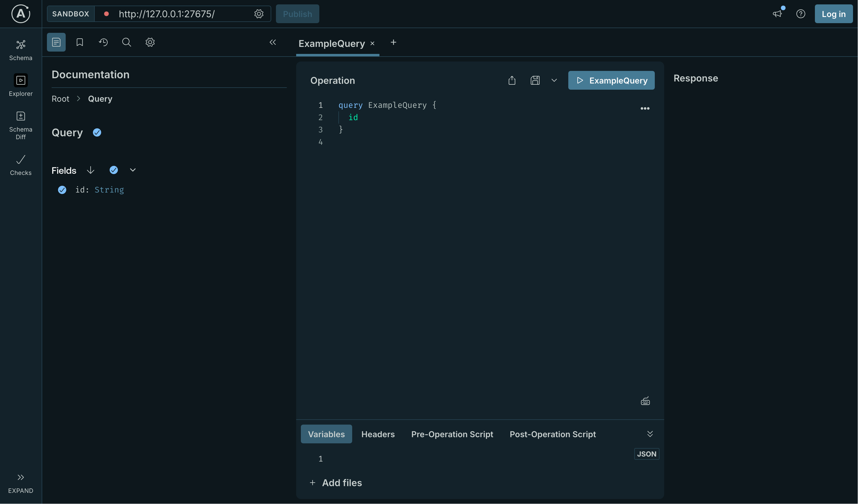Open the Pre-Operation Script tab
Viewport: 858px width, 504px height.
tap(452, 434)
